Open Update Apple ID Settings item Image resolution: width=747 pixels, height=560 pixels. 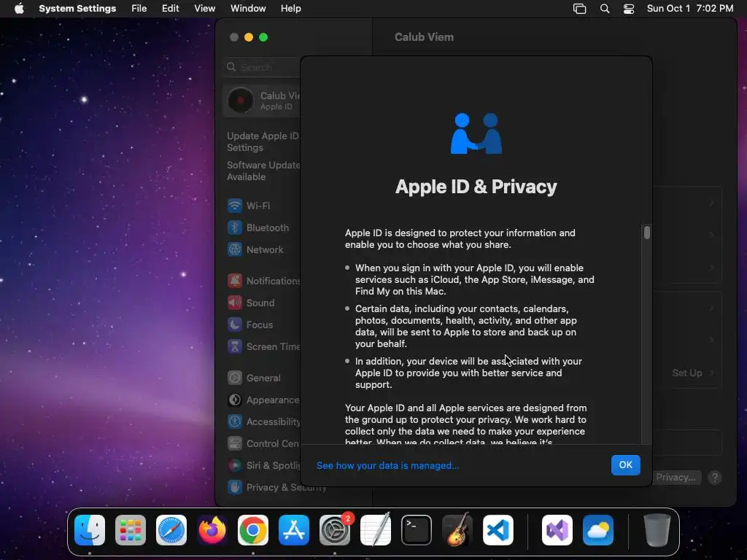(x=263, y=142)
